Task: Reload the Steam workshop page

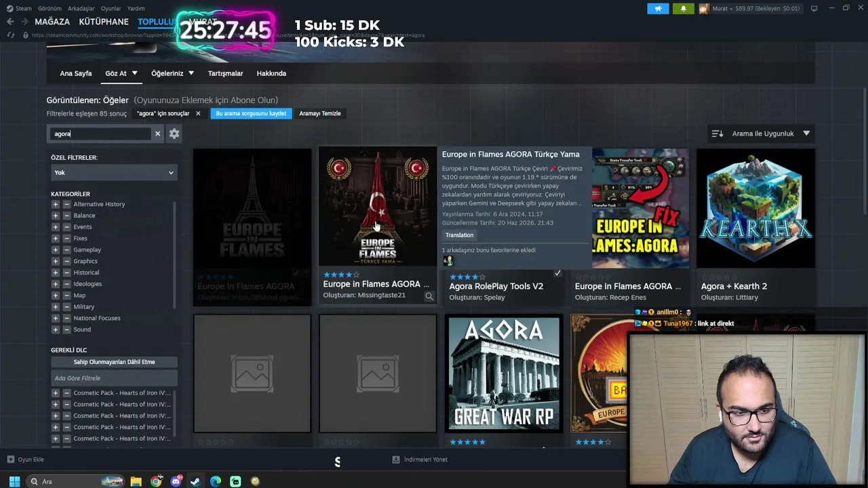Action: [10, 35]
